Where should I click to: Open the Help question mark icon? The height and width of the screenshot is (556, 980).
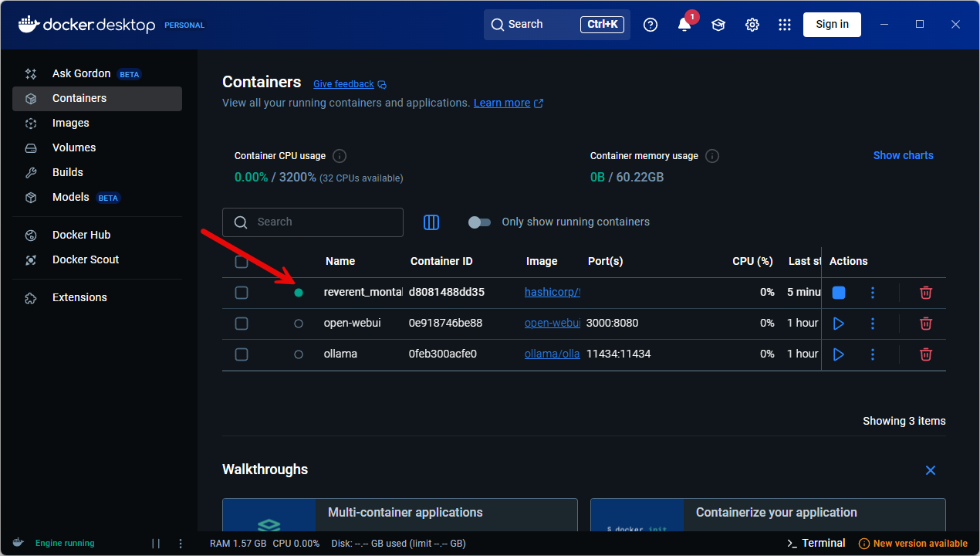point(651,25)
